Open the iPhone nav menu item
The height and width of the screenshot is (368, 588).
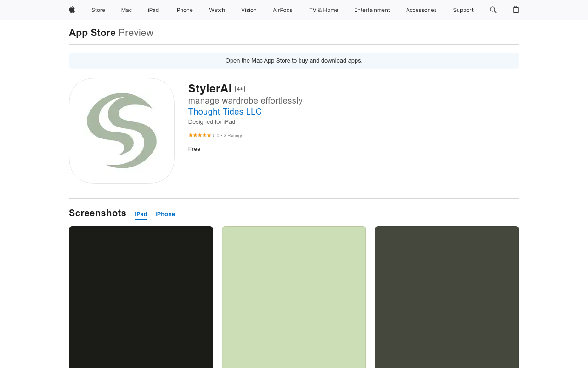point(184,10)
